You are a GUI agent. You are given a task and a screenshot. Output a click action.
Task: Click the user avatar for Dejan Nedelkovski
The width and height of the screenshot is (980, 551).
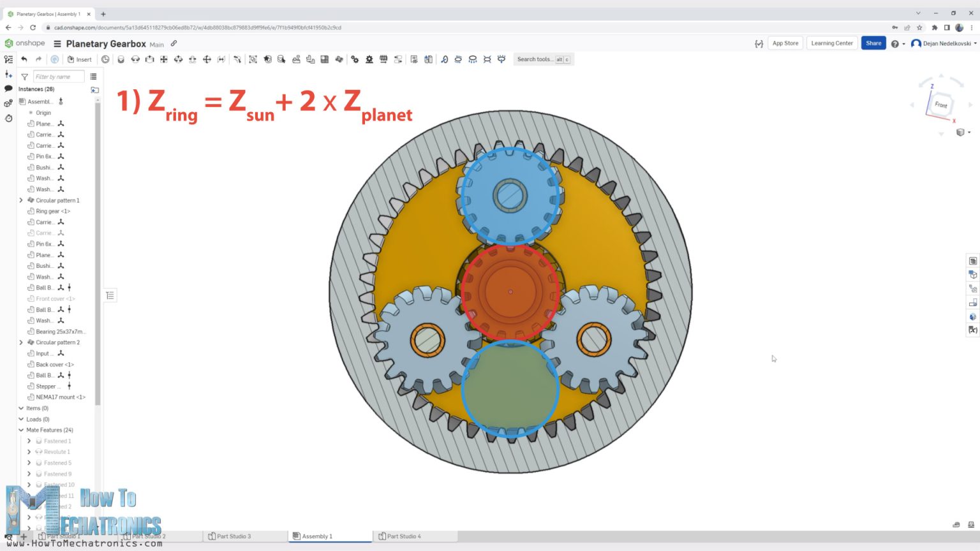click(916, 43)
